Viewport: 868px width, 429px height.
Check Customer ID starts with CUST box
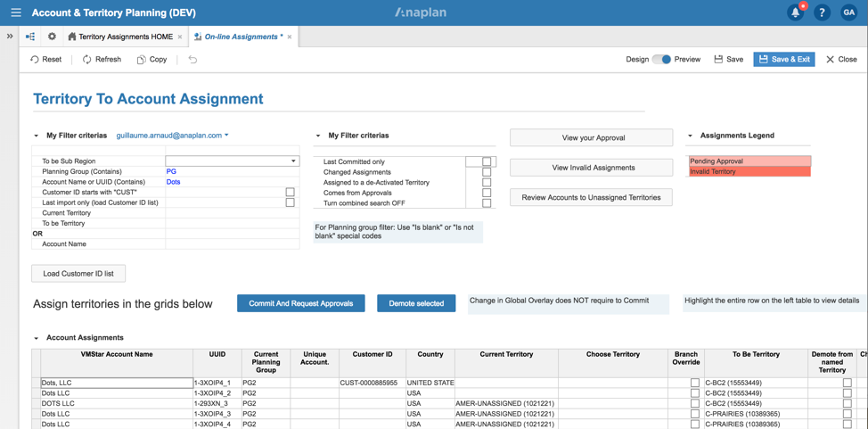pyautogui.click(x=290, y=192)
